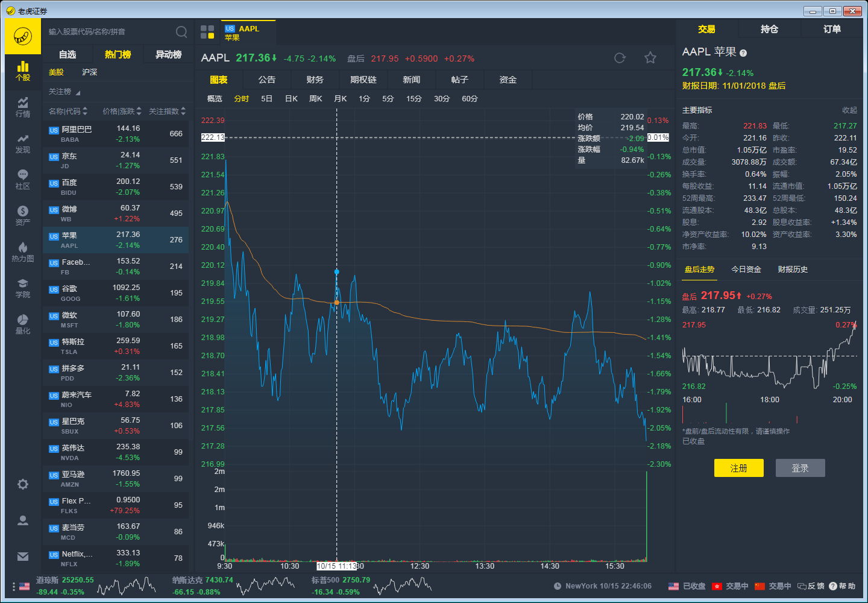Open the 社区 community sidebar icon
The width and height of the screenshot is (868, 603).
[x=23, y=180]
